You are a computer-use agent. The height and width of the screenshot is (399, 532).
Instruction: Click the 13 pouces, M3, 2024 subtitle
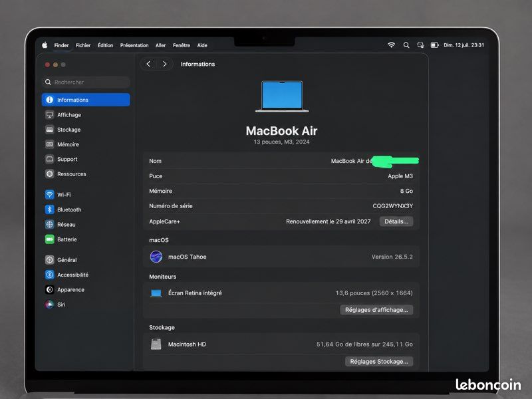pos(281,142)
